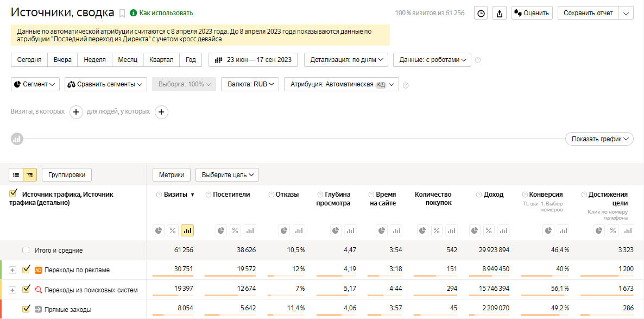
Task: Expand the Показать график control
Action: coord(599,139)
